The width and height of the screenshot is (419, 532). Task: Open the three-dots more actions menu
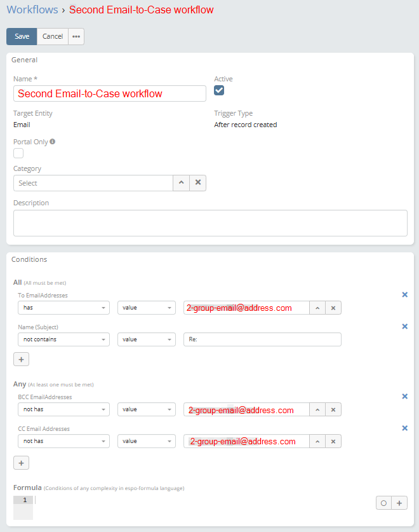[76, 37]
